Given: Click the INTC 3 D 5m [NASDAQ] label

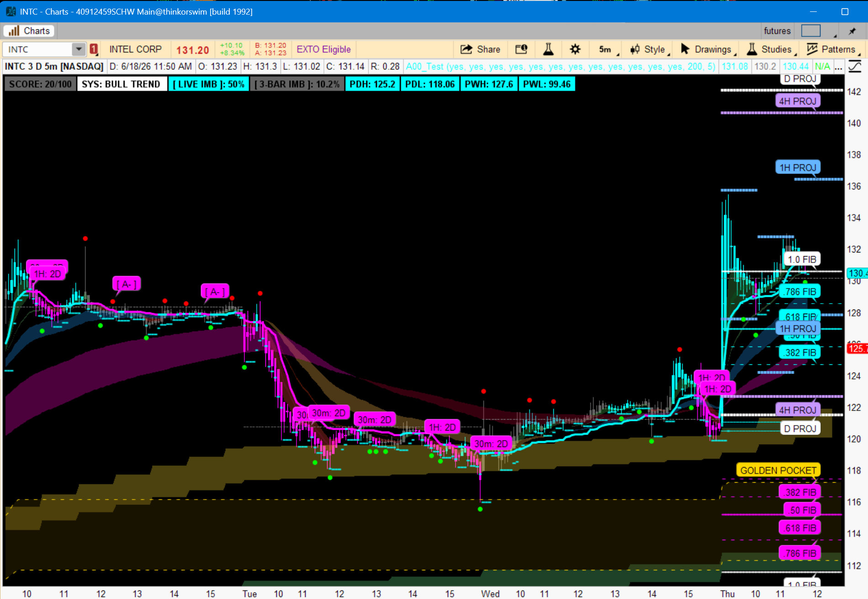Looking at the screenshot, I should pos(54,67).
